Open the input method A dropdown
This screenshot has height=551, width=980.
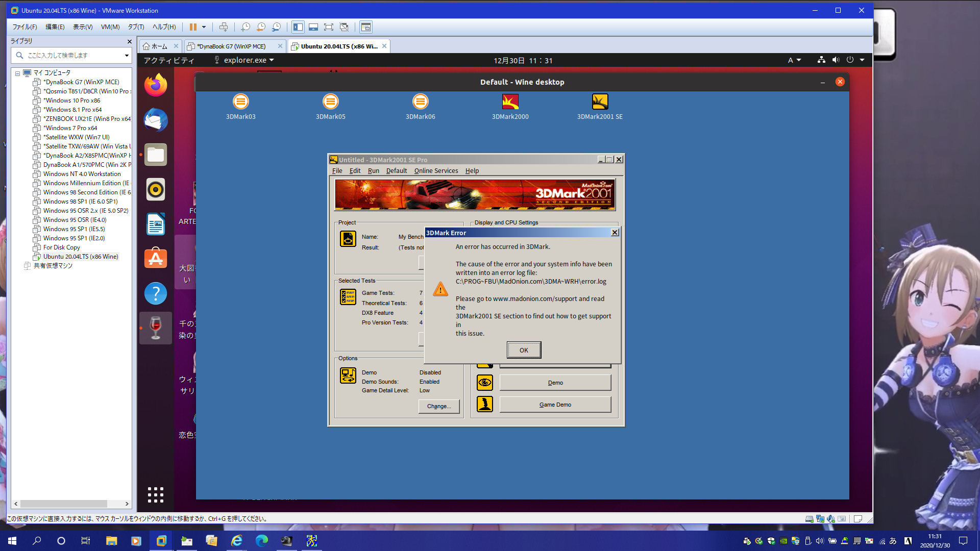[x=794, y=60]
